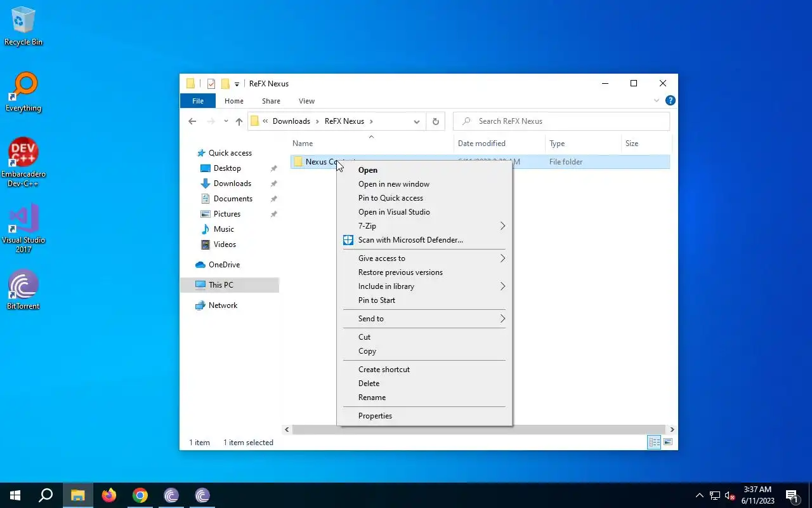The height and width of the screenshot is (508, 812).
Task: Open Music in the navigation pane
Action: [223, 229]
